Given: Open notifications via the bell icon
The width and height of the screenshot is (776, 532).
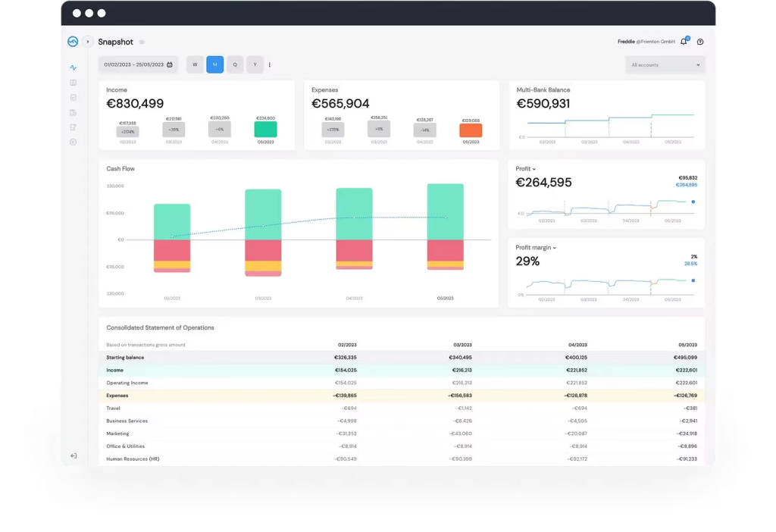Looking at the screenshot, I should coord(684,42).
